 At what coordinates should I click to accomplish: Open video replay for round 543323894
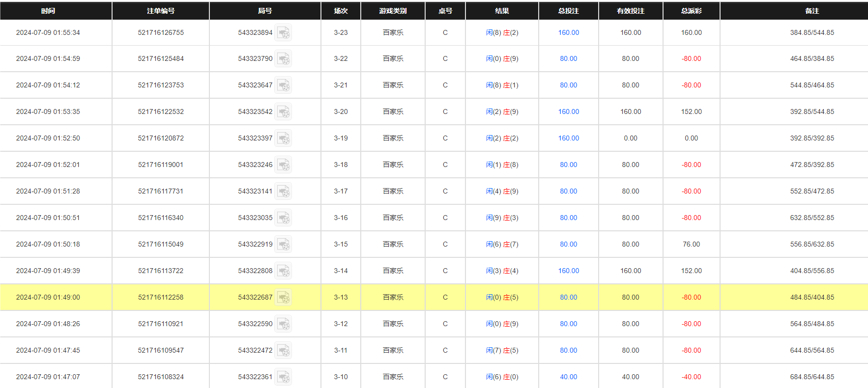click(x=284, y=33)
